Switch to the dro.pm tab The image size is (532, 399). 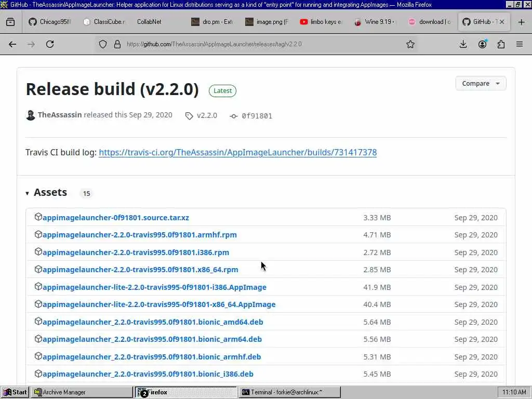(x=212, y=22)
